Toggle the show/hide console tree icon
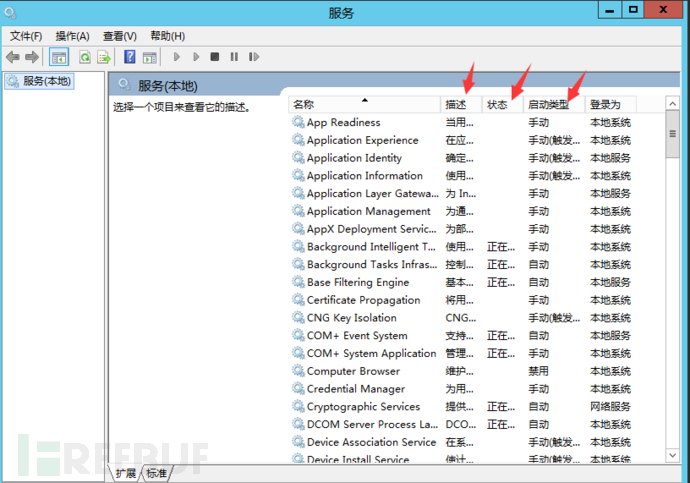 [59, 58]
